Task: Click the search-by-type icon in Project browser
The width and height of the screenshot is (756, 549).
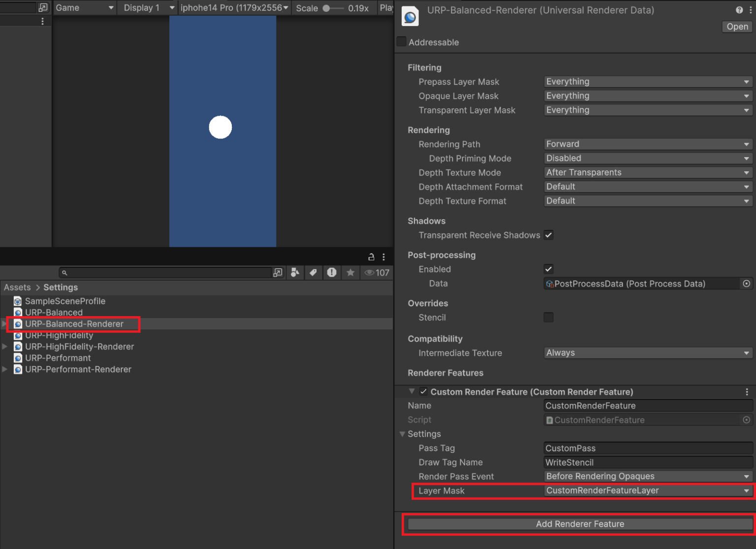Action: pos(295,272)
